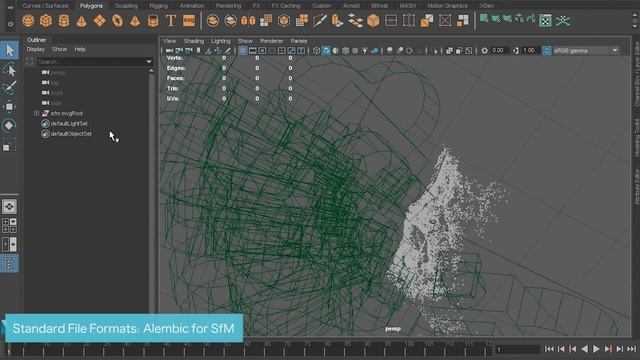The height and width of the screenshot is (360, 640).
Task: Play the animation backwards
Action: point(584,349)
